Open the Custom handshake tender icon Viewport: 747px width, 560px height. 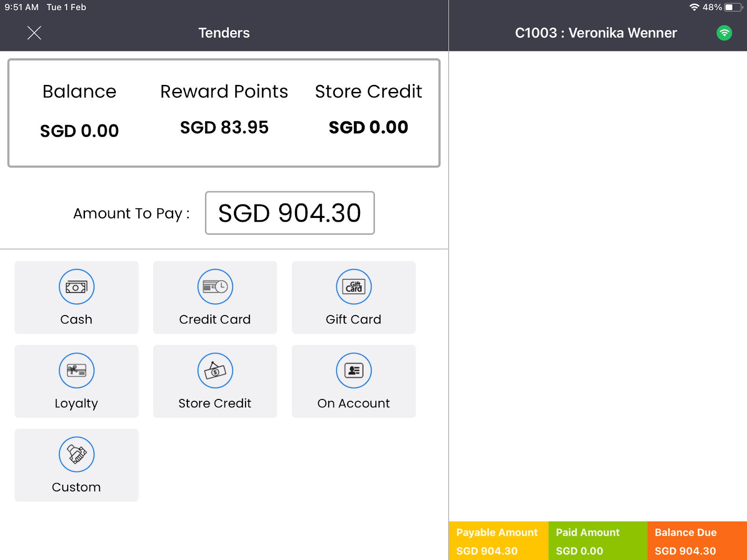click(77, 455)
